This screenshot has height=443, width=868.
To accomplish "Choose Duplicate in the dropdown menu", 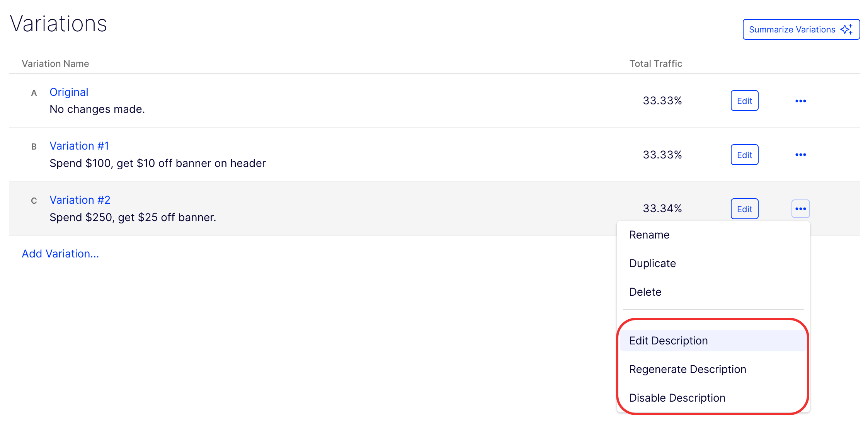I will click(652, 263).
